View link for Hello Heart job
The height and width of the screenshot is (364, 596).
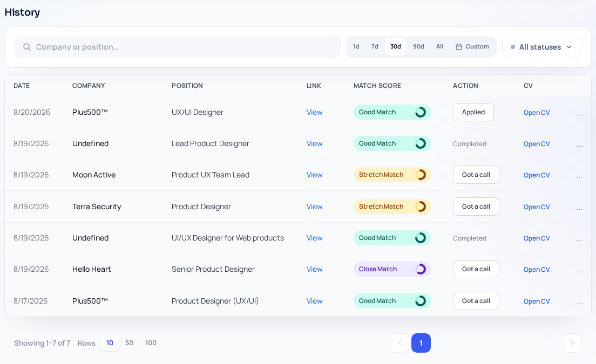314,269
